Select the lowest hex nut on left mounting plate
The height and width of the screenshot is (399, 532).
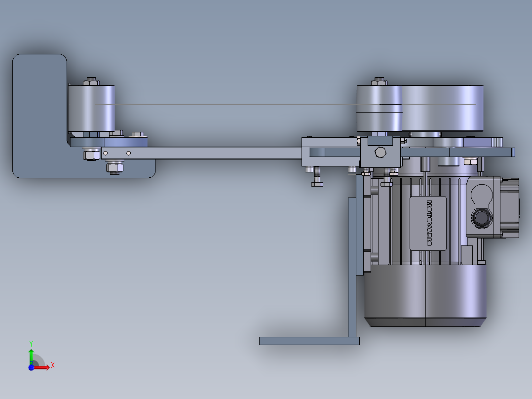coord(114,167)
